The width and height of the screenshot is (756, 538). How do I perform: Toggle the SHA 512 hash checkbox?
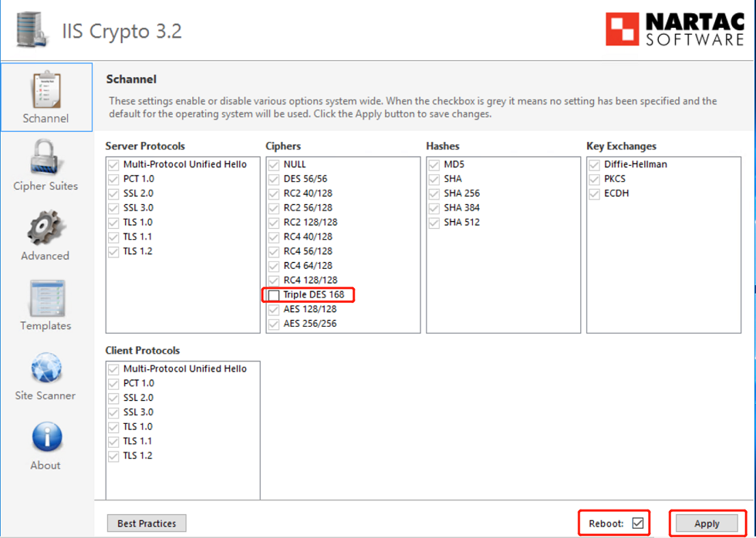(434, 223)
